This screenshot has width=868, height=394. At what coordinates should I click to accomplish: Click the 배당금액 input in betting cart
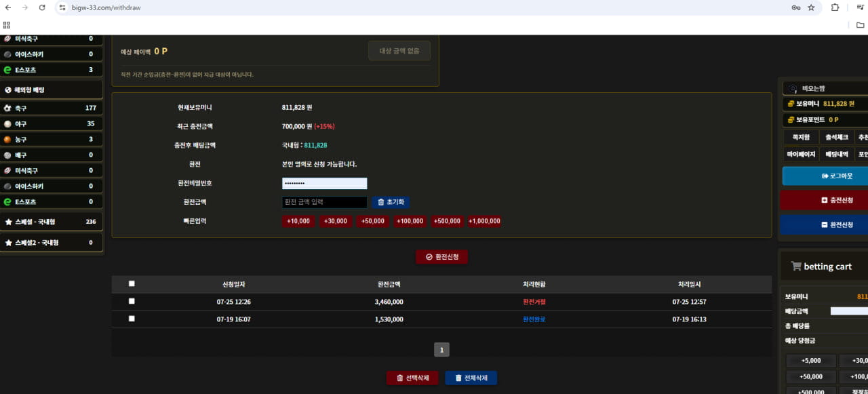click(x=849, y=311)
